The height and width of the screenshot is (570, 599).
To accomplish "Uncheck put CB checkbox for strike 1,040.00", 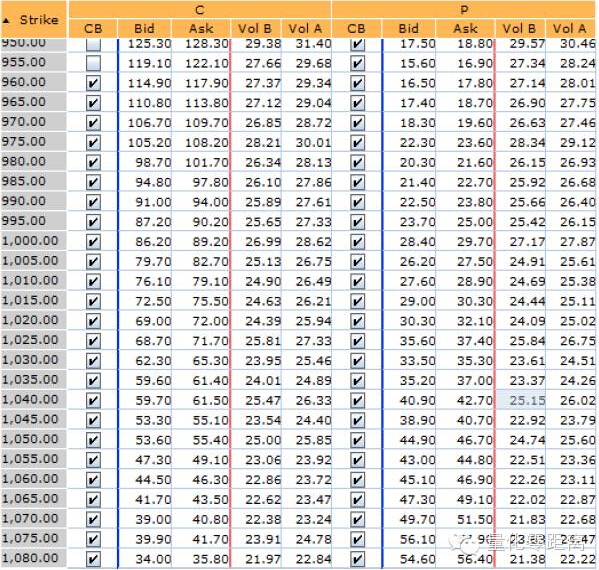I will click(357, 400).
